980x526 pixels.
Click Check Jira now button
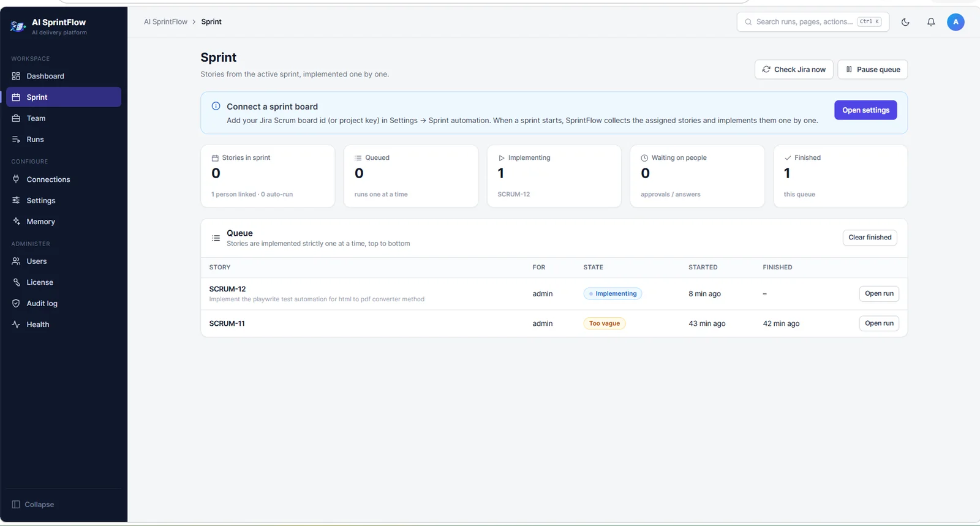pos(794,69)
